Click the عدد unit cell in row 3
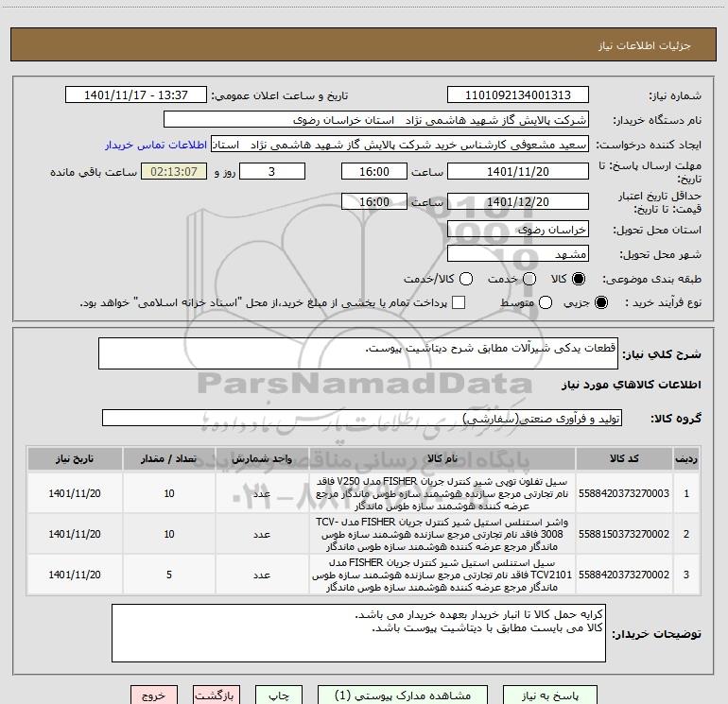The height and width of the screenshot is (704, 728). click(262, 575)
